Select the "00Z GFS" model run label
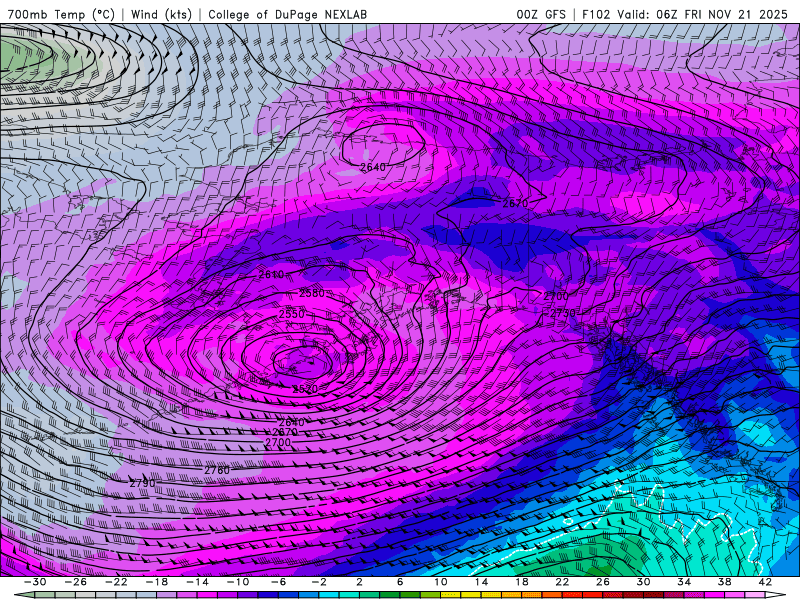The height and width of the screenshot is (600, 800). click(541, 14)
